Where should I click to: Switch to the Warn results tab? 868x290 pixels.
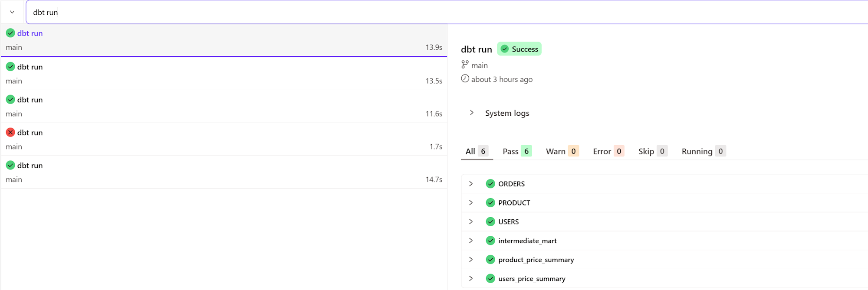click(x=562, y=151)
